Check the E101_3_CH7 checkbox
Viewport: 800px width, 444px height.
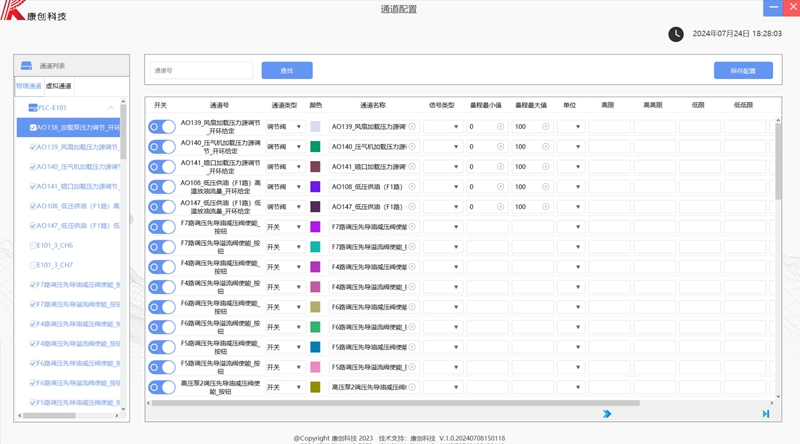point(33,265)
